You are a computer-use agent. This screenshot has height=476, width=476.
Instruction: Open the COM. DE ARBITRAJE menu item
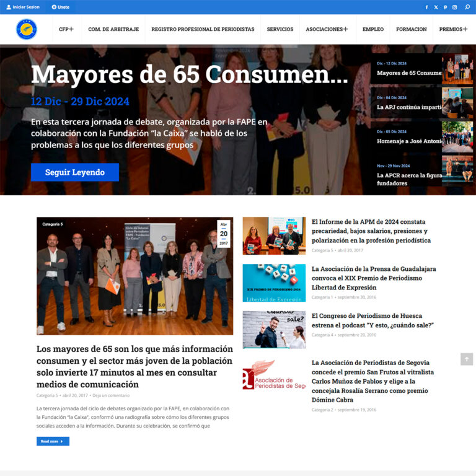(x=113, y=29)
